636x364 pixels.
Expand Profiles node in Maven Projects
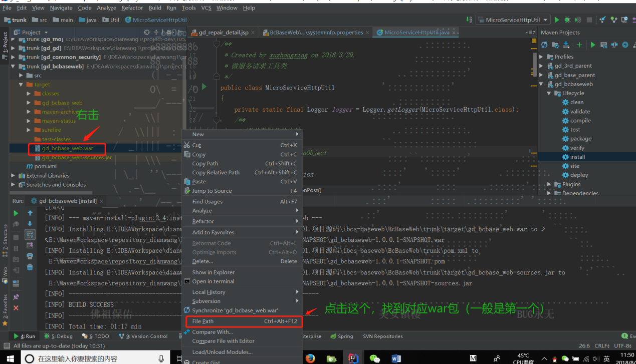pyautogui.click(x=541, y=57)
